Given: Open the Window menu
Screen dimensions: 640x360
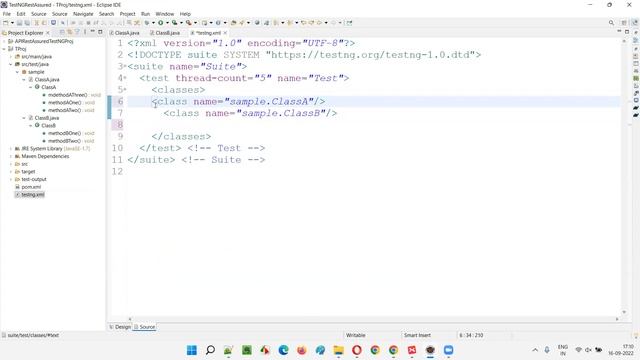Looking at the screenshot, I should pos(165,14).
